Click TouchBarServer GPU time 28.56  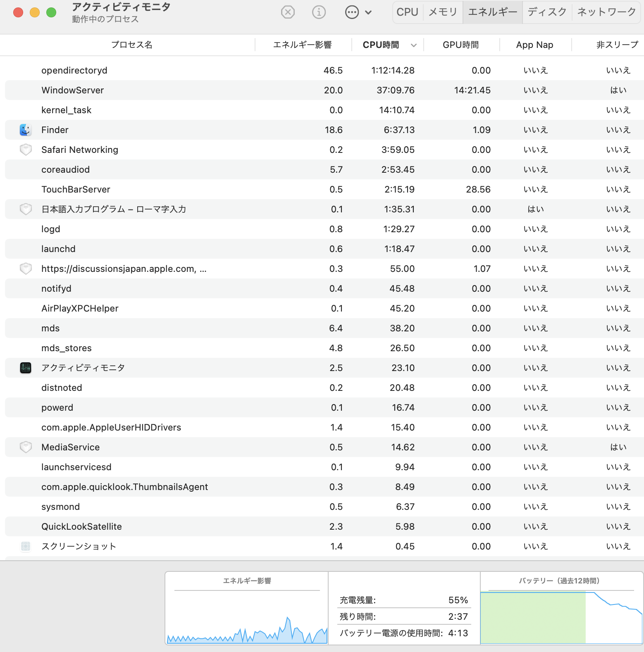[x=478, y=189]
